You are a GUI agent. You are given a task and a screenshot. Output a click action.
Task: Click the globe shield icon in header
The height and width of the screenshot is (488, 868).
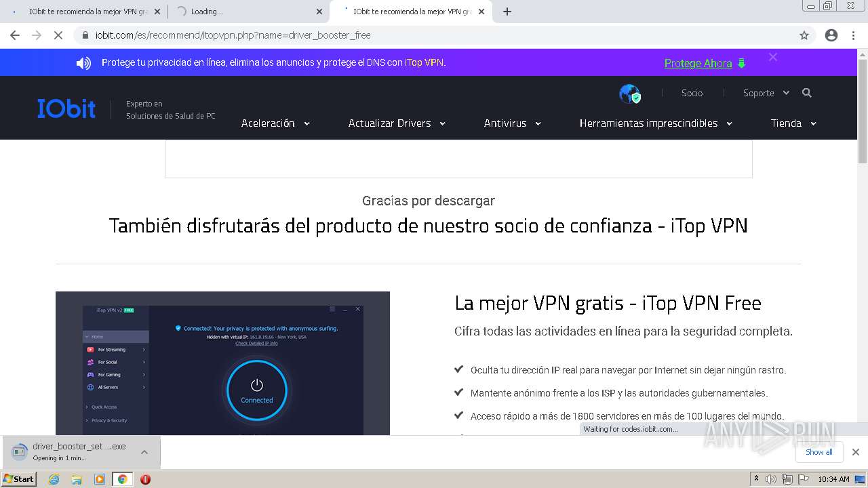click(x=630, y=94)
